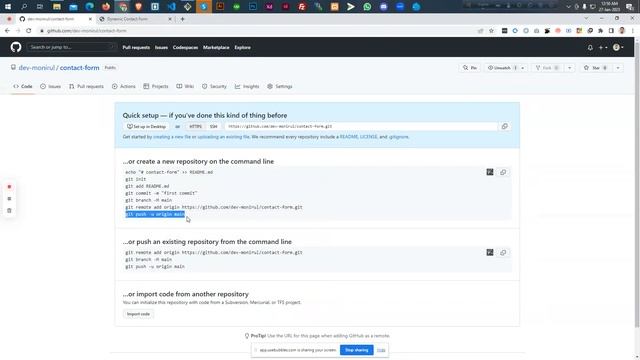Select HTTPS clone protocol

tap(196, 127)
